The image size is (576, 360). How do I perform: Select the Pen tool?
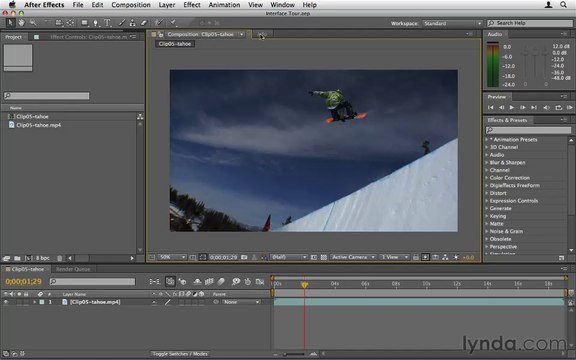tap(96, 23)
